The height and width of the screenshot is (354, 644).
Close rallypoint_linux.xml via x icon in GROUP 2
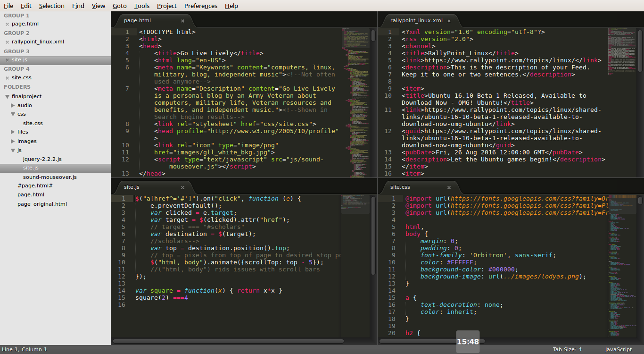tap(7, 42)
